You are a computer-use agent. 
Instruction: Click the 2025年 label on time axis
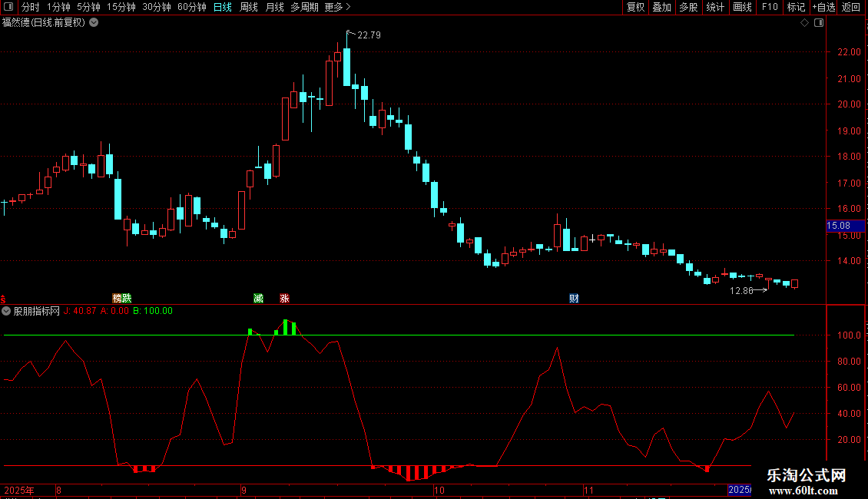(x=19, y=490)
